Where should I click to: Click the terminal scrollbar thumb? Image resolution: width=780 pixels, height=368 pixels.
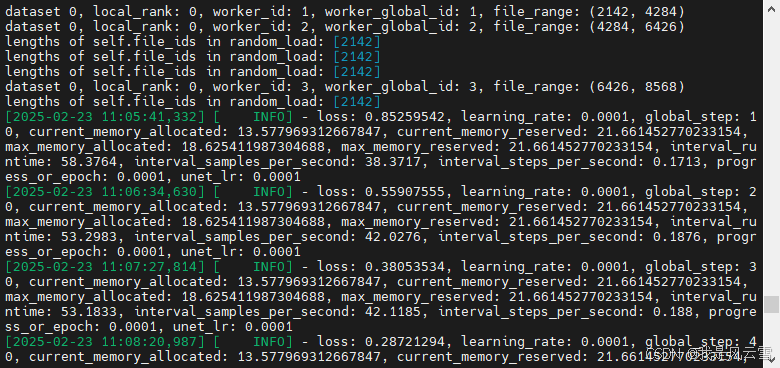click(772, 304)
